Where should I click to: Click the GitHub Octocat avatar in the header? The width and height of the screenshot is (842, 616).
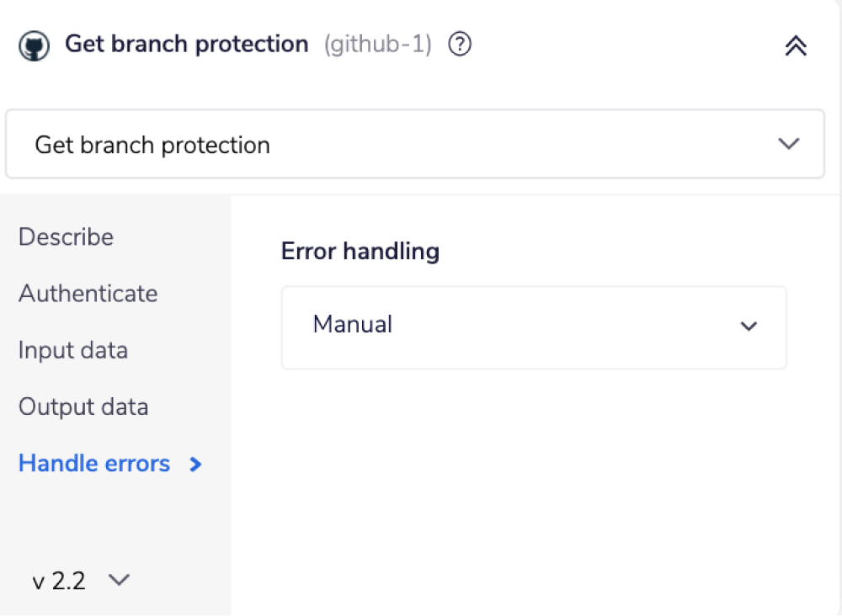pyautogui.click(x=34, y=45)
